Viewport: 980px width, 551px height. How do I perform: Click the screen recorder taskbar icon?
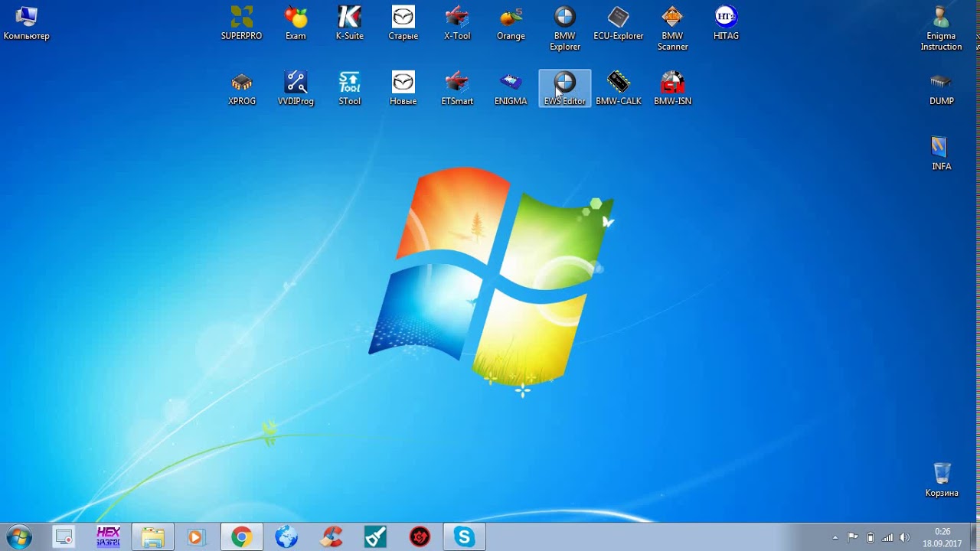[x=64, y=537]
